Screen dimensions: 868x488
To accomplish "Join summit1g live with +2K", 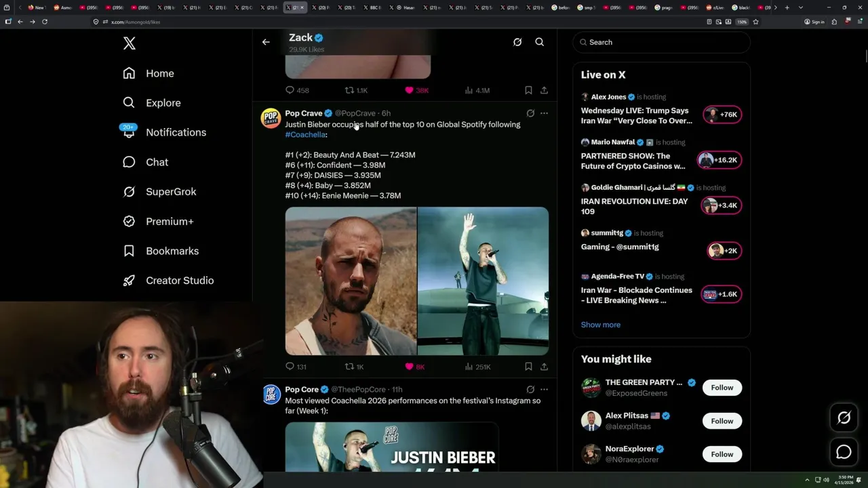I will pos(724,251).
